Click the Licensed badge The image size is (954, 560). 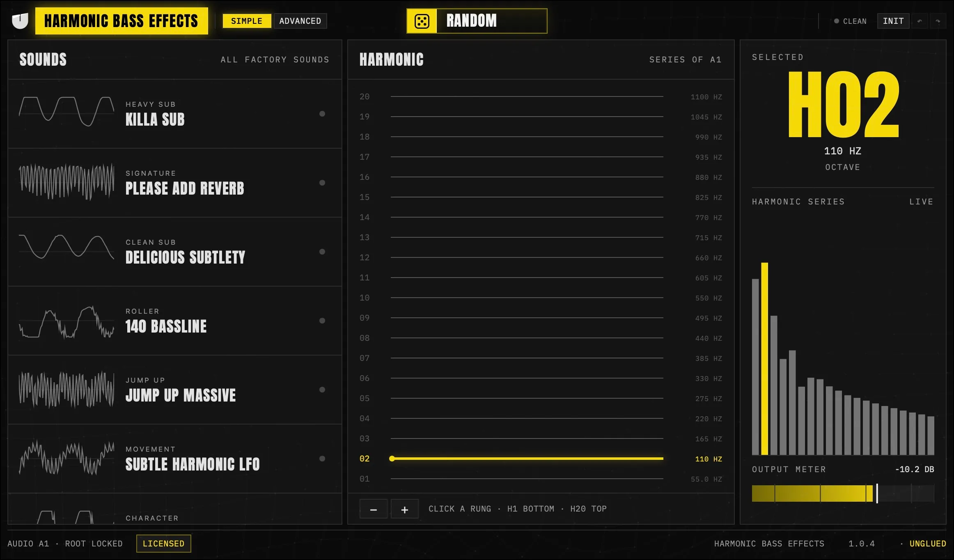163,544
